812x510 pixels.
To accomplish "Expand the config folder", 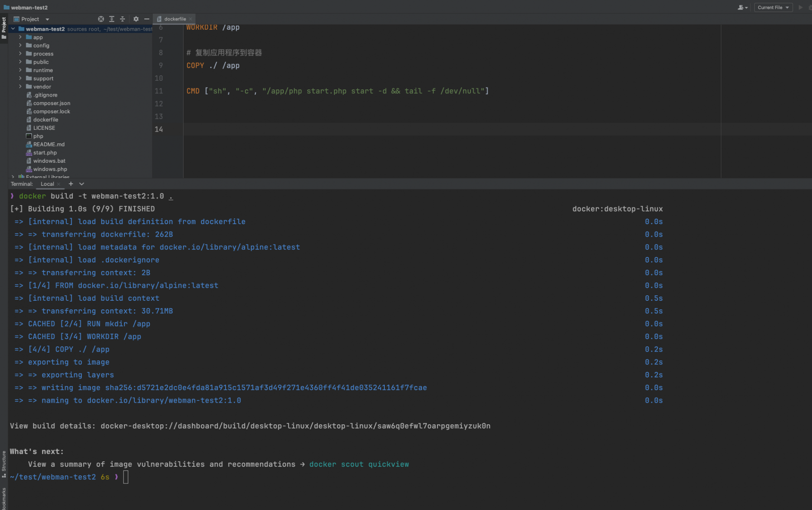I will (20, 45).
